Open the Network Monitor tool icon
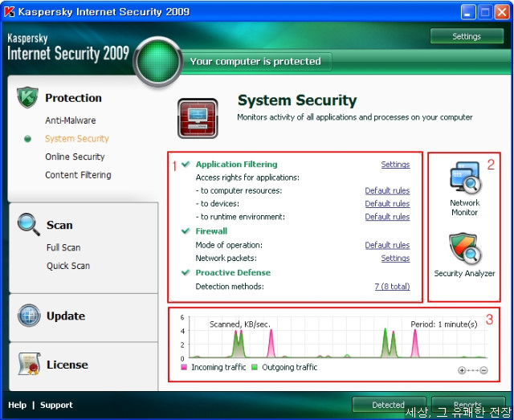 pos(465,177)
